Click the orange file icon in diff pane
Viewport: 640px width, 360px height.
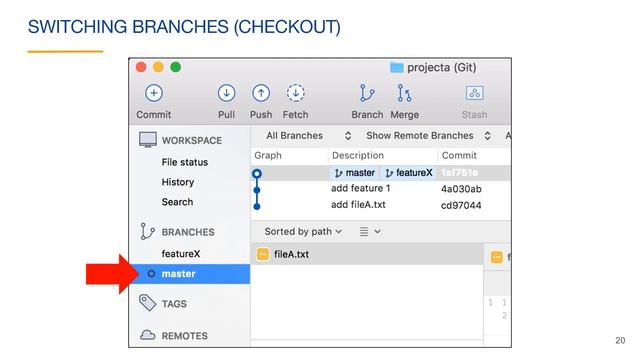(x=496, y=257)
